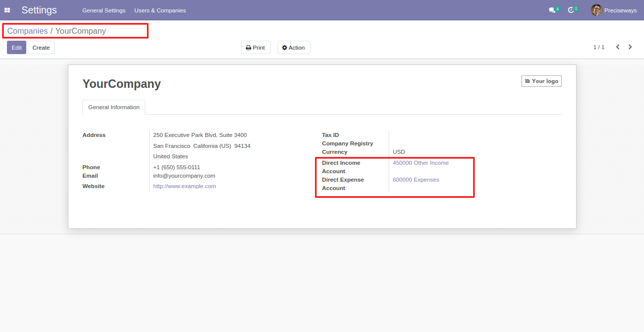644x332 pixels.
Task: Click the 1 / 1 pager counter
Action: pos(599,47)
